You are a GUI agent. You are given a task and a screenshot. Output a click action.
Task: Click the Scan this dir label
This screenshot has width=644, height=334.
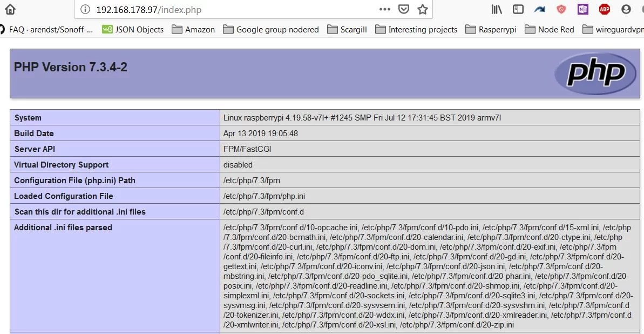(80, 212)
